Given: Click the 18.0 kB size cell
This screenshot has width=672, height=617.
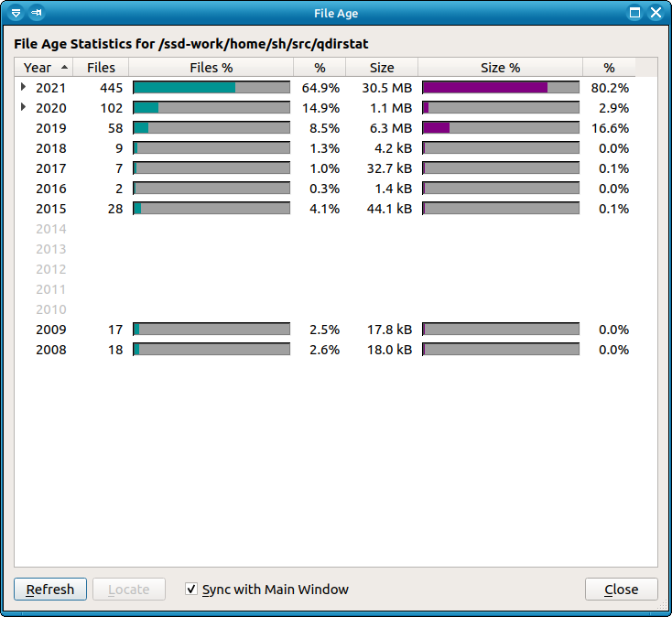Looking at the screenshot, I should click(x=389, y=350).
